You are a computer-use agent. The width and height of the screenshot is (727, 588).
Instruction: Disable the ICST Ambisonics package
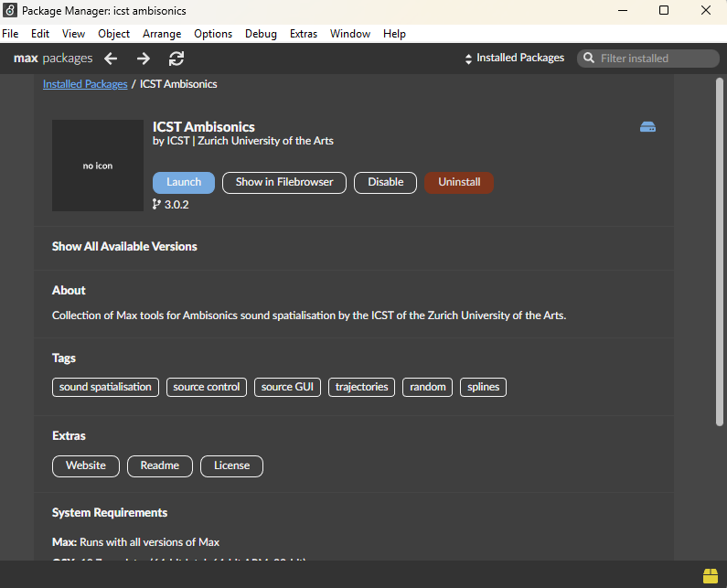tap(385, 182)
